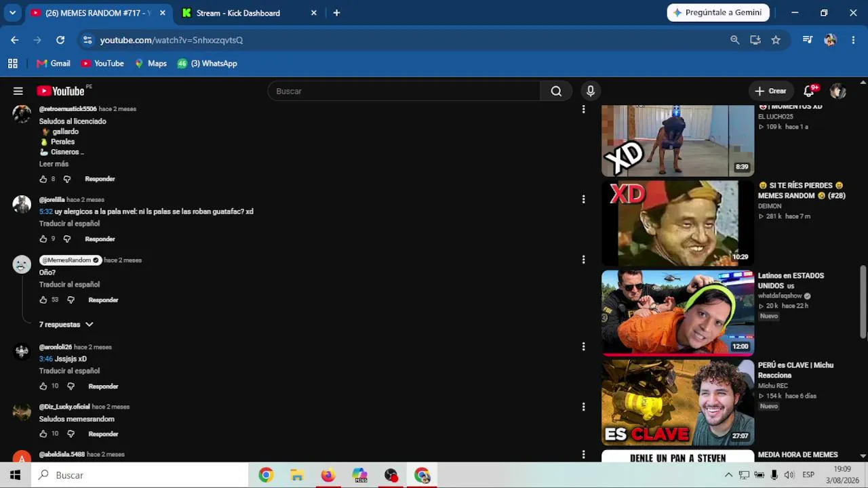Open the YouTube account avatar menu
Screen dimensions: 868x488
coord(838,91)
